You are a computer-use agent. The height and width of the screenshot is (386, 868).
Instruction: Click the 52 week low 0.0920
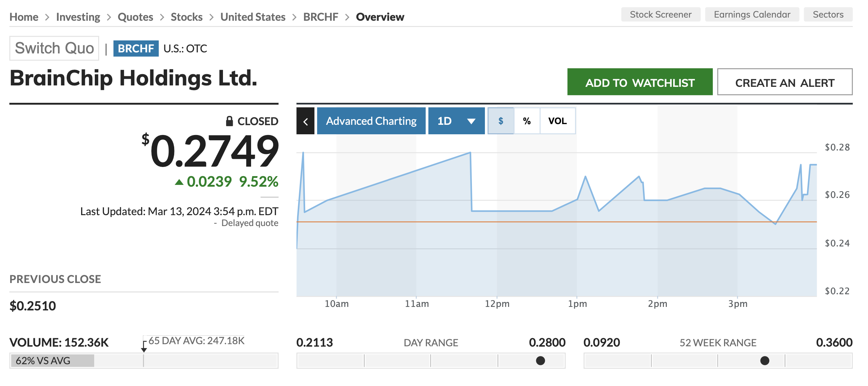click(602, 342)
